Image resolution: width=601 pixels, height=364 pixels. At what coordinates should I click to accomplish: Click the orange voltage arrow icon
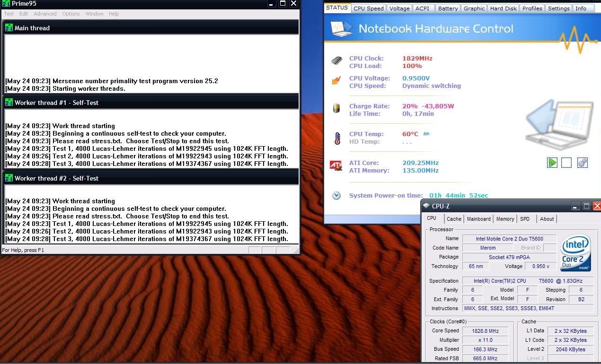(x=336, y=81)
